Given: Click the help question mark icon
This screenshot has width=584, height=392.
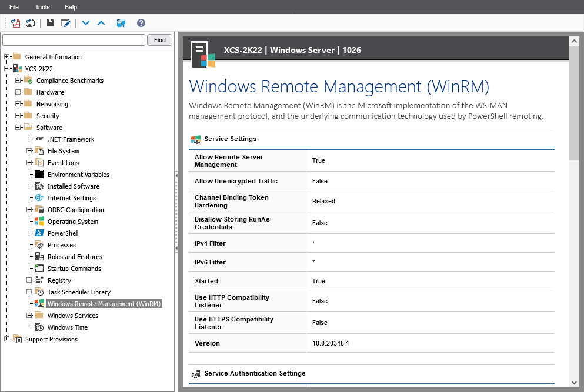Looking at the screenshot, I should point(141,23).
